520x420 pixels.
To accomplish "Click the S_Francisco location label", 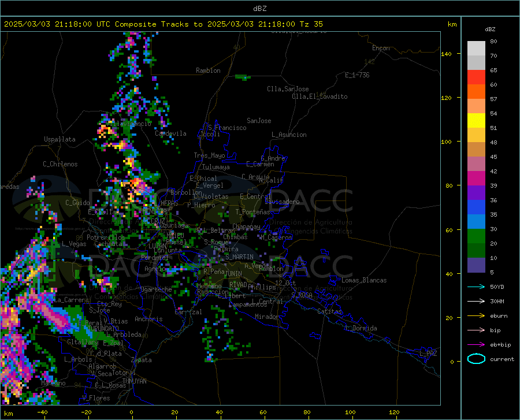I will tap(227, 128).
